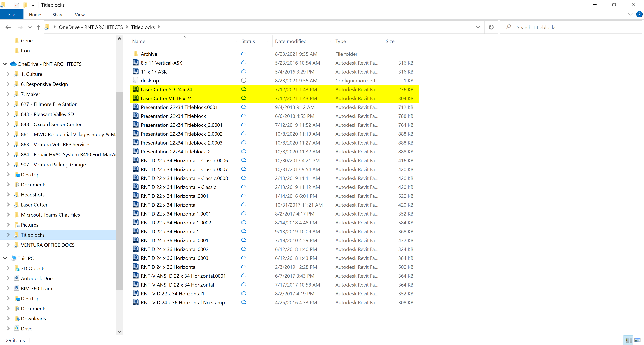Click the Refresh button in address bar
This screenshot has height=345, width=644.
(x=491, y=27)
